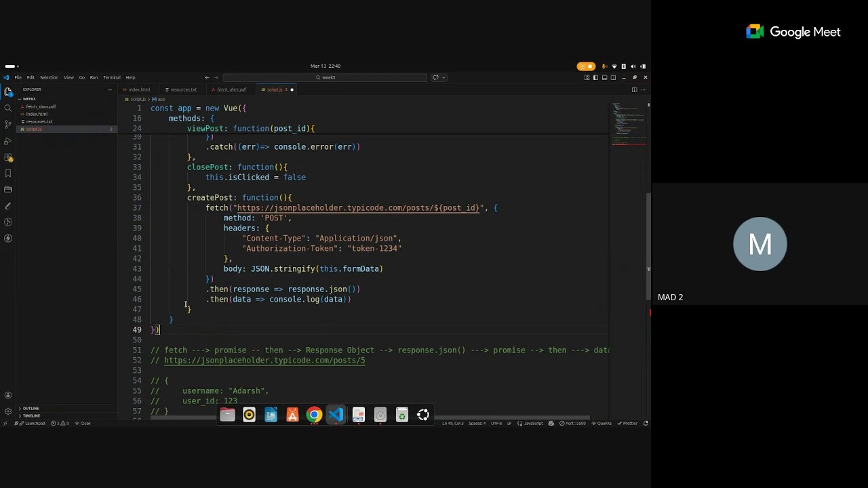
Task: Open the Manage gear icon
Action: click(8, 411)
